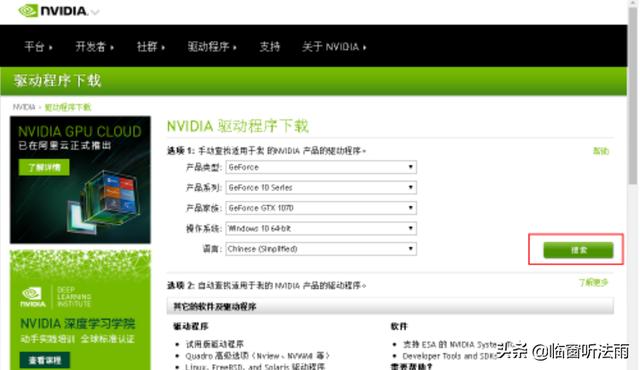This screenshot has height=370, width=640.
Task: Click the 驱动程序下载 breadcrumb link
Action: click(68, 107)
